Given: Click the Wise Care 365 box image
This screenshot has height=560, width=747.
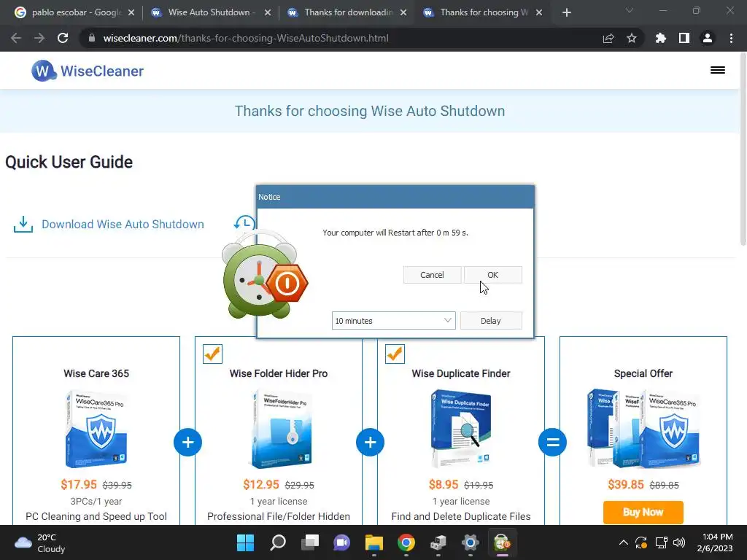Looking at the screenshot, I should pyautogui.click(x=97, y=429).
